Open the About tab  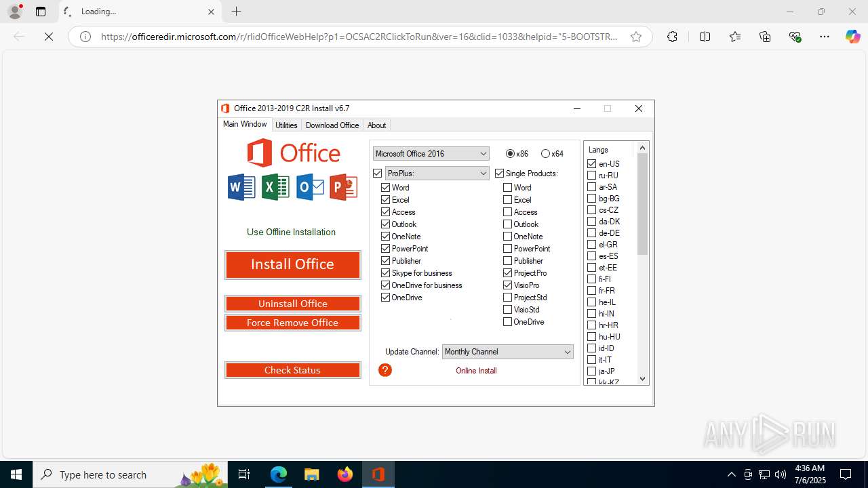pos(376,125)
